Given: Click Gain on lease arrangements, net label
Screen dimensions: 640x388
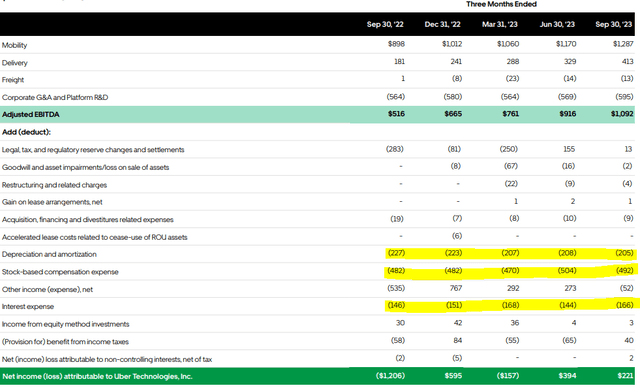Looking at the screenshot, I should [52, 202].
